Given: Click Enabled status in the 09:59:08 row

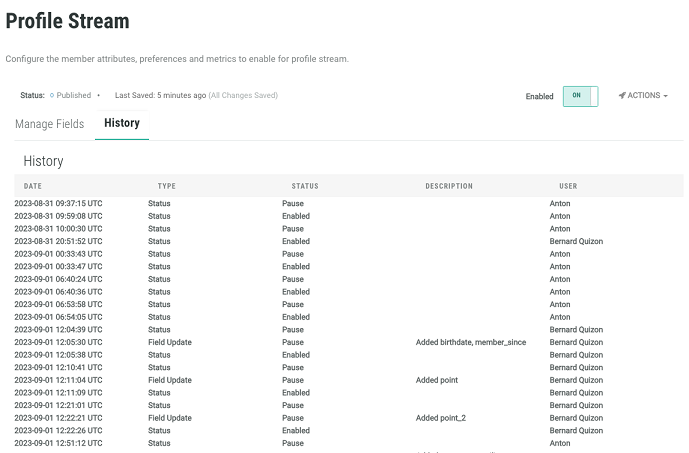Looking at the screenshot, I should (x=296, y=216).
